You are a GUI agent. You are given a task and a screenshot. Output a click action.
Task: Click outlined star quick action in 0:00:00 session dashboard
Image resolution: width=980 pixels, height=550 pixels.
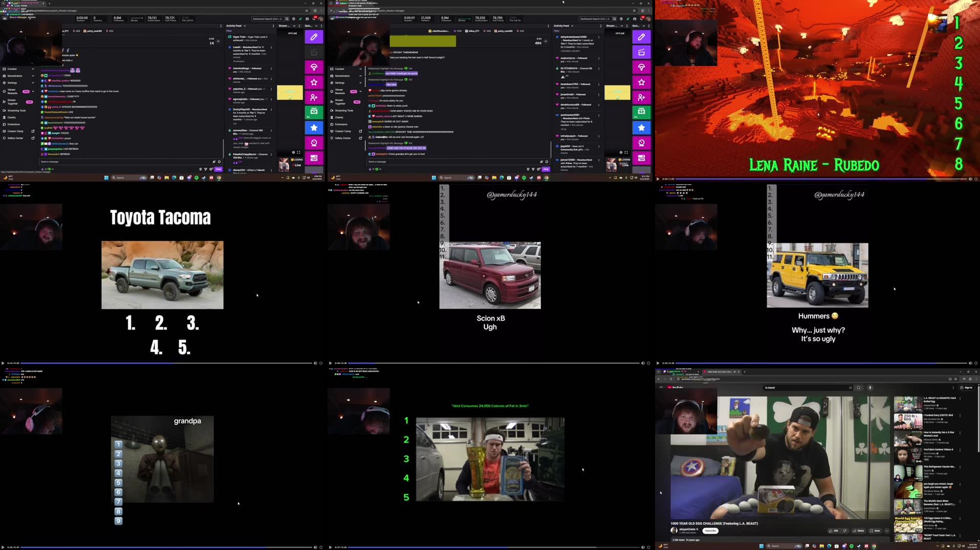click(314, 82)
